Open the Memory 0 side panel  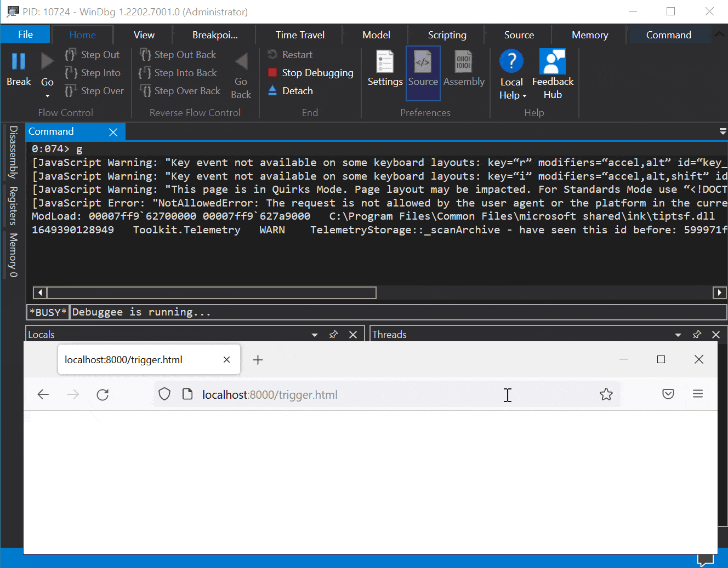point(13,255)
